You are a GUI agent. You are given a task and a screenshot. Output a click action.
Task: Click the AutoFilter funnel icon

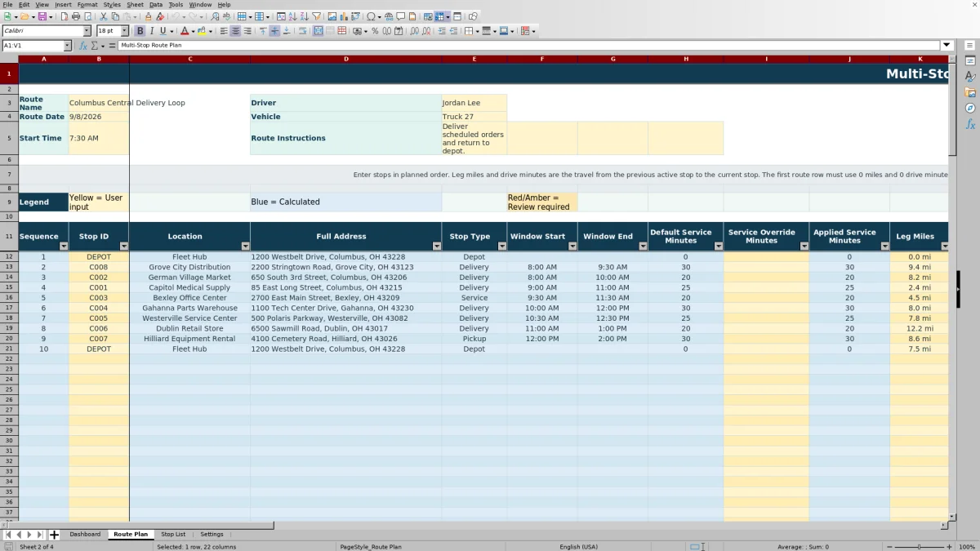(316, 16)
